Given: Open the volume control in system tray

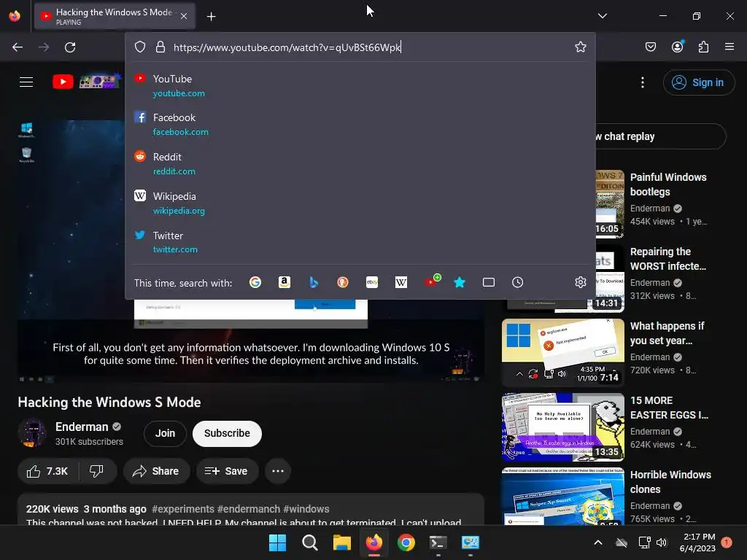Looking at the screenshot, I should (661, 542).
